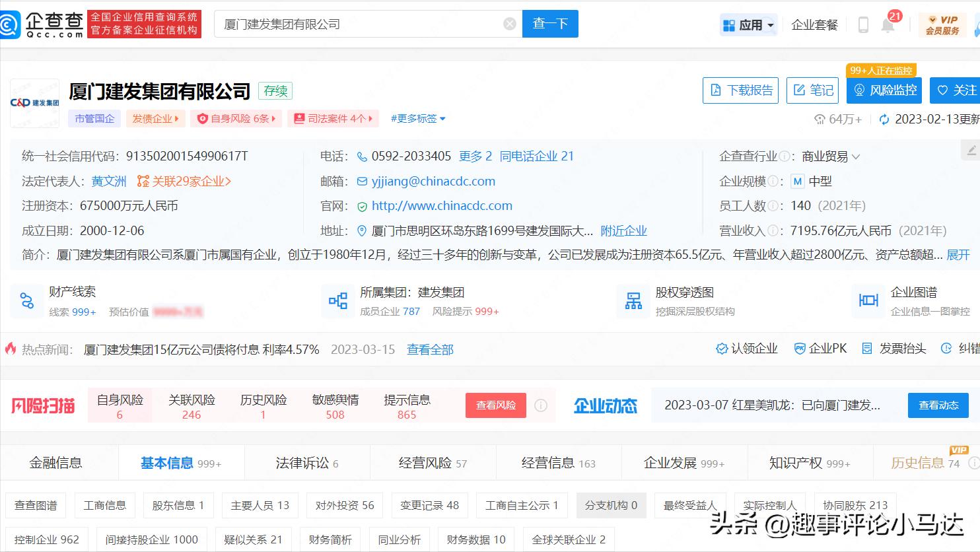
Task: Select the 金融信息 tab
Action: (56, 463)
